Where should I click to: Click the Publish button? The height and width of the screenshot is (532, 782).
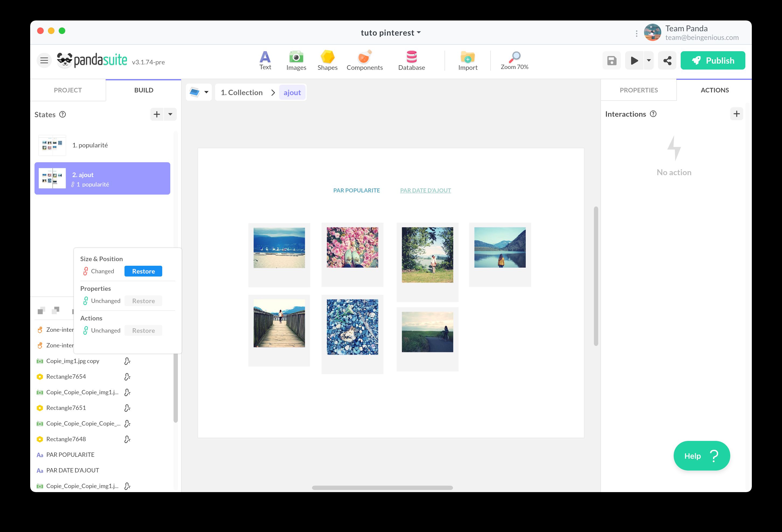click(712, 61)
